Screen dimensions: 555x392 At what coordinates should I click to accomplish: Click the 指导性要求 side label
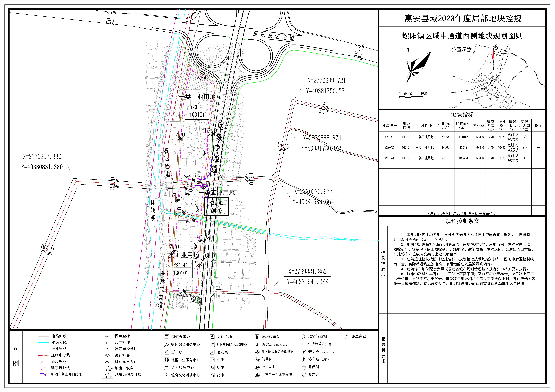coord(383,350)
